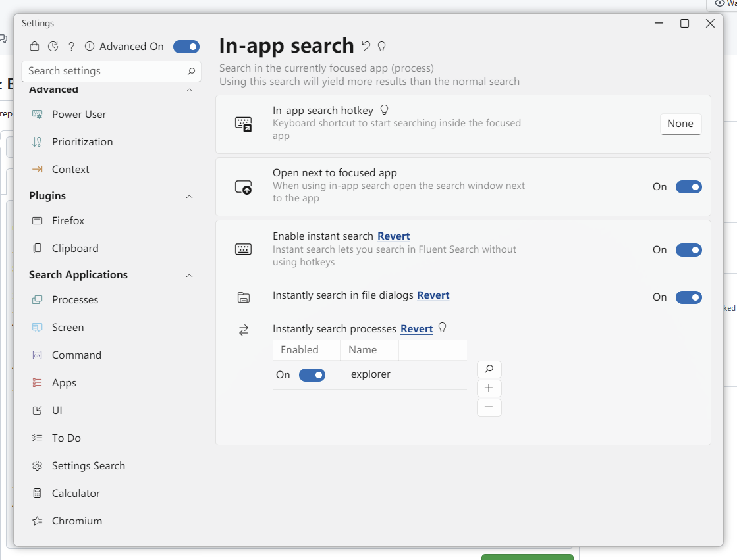Screen dimensions: 737x560
Task: Collapse the Plugins section
Action: (189, 195)
